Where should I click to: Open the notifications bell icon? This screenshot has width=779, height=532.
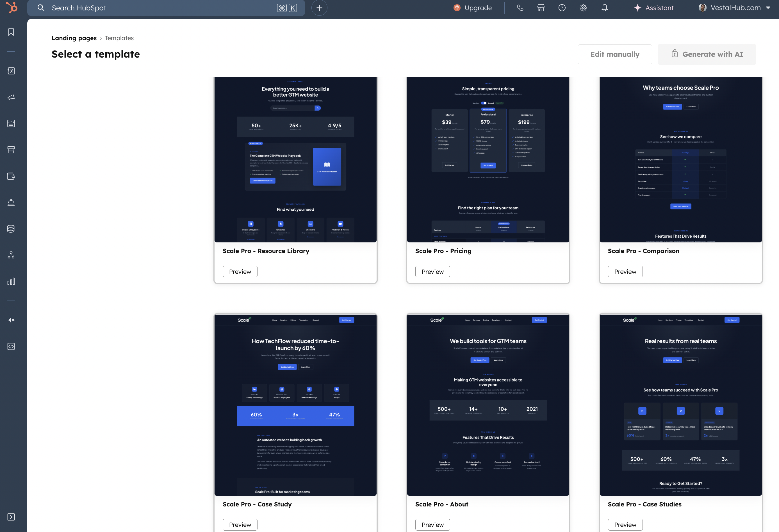pyautogui.click(x=604, y=7)
